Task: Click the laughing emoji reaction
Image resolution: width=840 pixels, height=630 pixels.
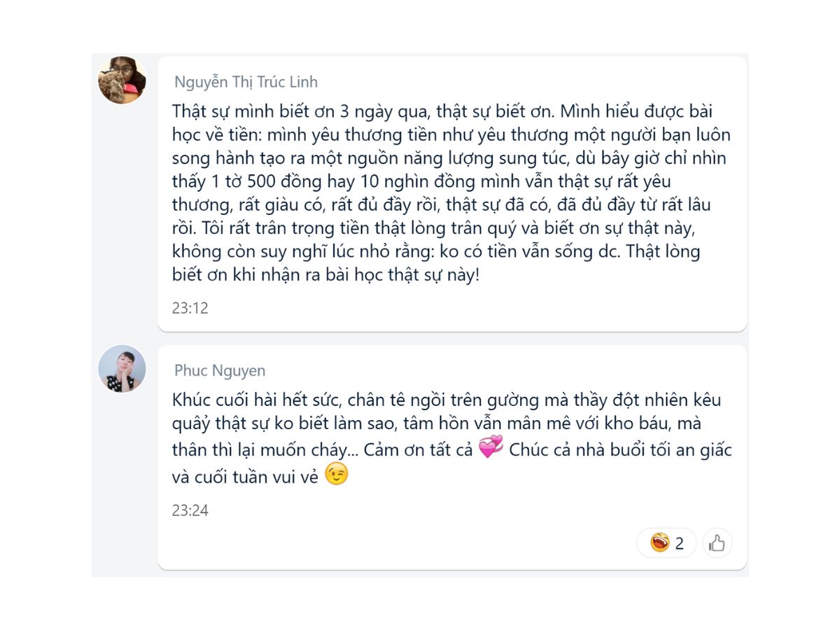Action: pos(659,542)
